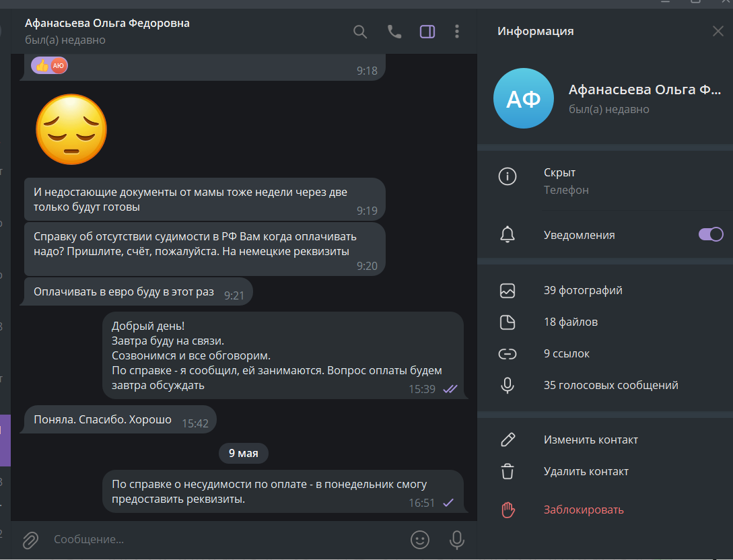View the 9 ссылок shared links
This screenshot has height=560, width=733.
(x=605, y=354)
